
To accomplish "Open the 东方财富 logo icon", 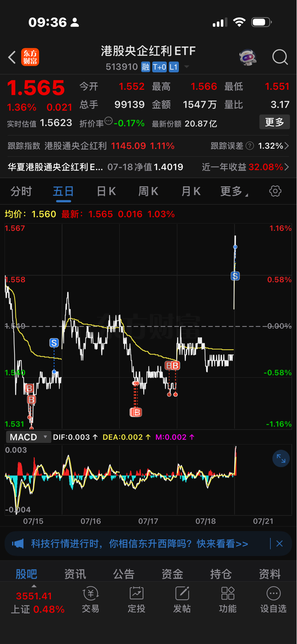I will [x=30, y=57].
